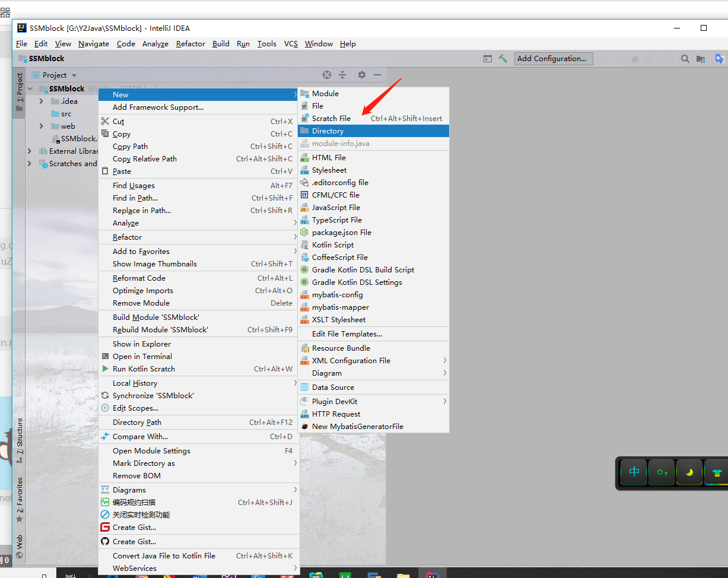Select Reformat Code entry
The width and height of the screenshot is (728, 578).
pyautogui.click(x=198, y=278)
